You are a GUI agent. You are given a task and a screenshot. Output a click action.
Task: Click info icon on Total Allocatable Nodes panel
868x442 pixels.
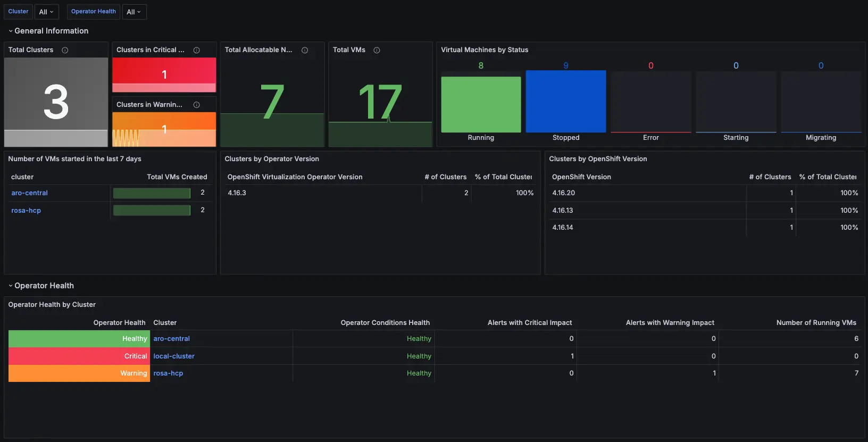pos(305,50)
